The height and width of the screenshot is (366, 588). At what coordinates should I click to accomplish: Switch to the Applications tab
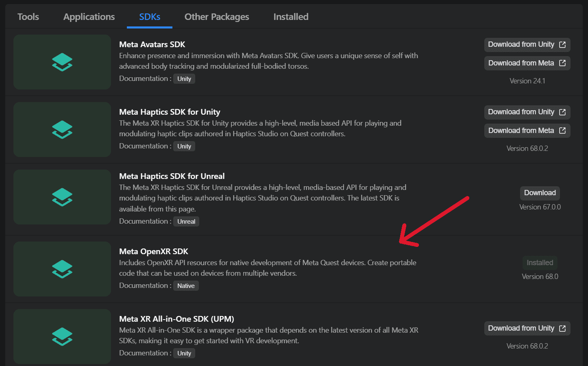89,17
